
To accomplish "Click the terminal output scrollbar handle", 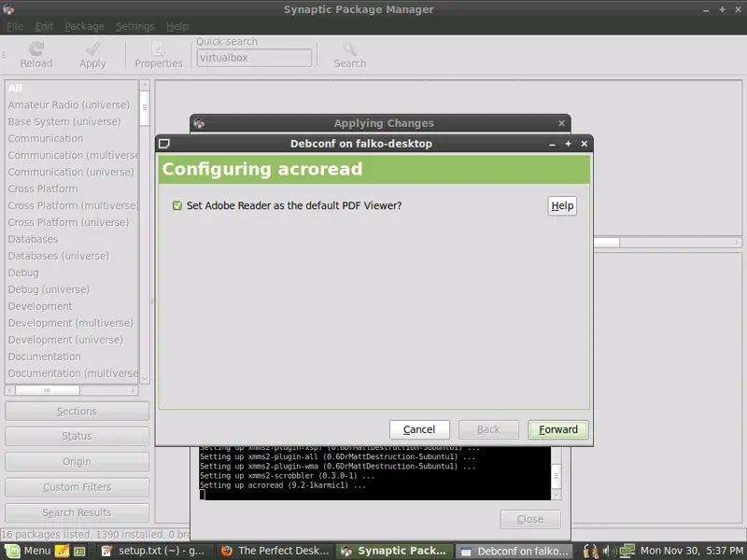I will (x=556, y=476).
